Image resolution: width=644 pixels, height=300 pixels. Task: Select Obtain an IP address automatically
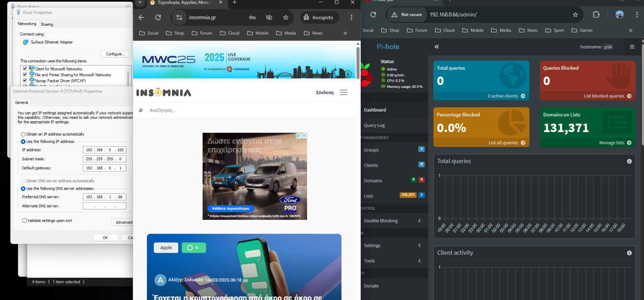pyautogui.click(x=23, y=134)
